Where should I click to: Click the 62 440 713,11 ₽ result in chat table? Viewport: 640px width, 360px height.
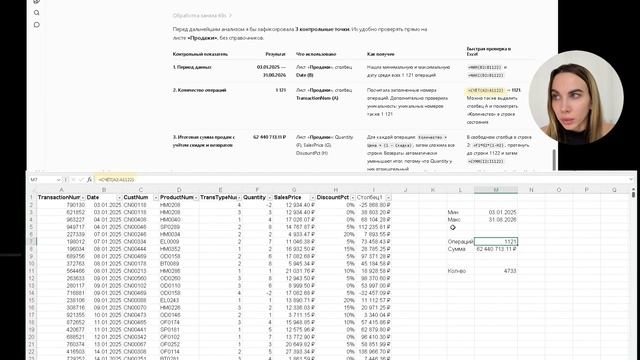269,137
